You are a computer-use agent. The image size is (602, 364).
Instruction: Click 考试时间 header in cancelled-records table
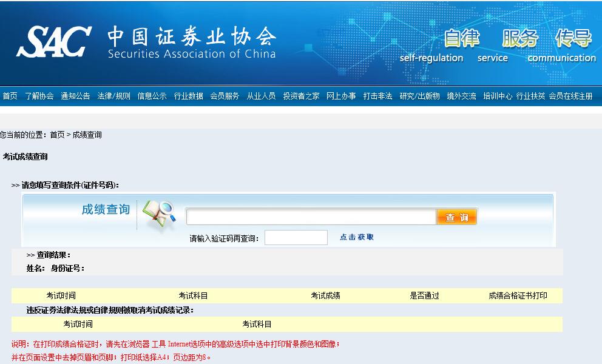(x=78, y=324)
